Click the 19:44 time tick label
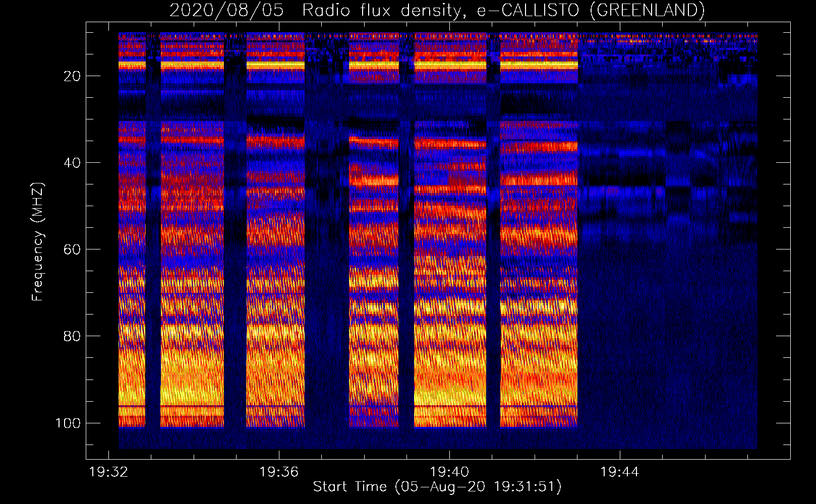 point(620,472)
